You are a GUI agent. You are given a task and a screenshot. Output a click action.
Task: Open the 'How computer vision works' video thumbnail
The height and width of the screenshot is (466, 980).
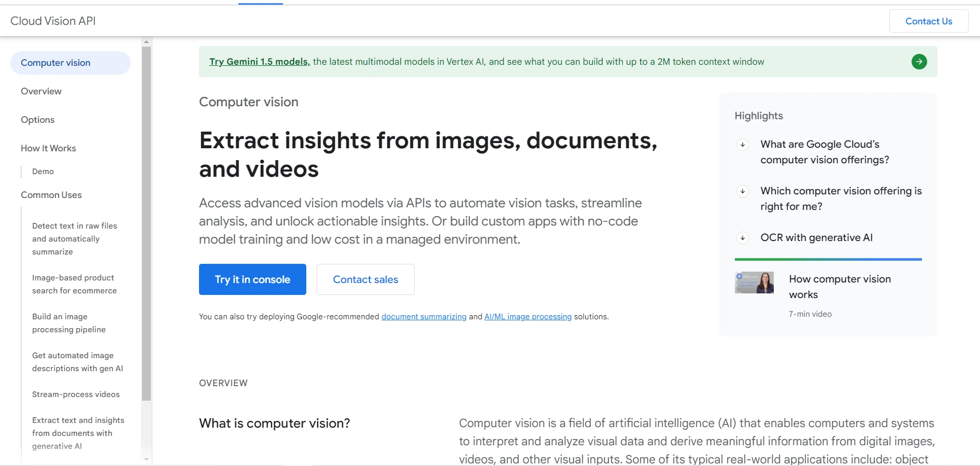754,283
